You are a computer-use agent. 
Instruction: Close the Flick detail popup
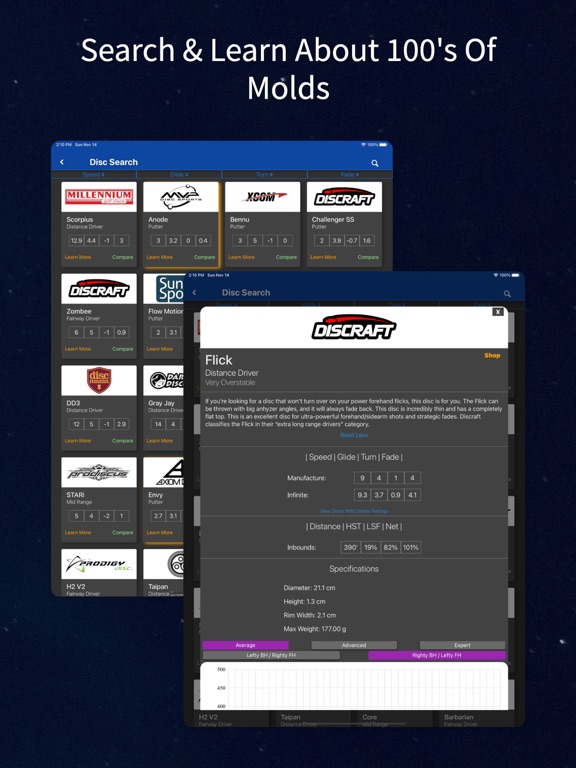pyautogui.click(x=498, y=312)
